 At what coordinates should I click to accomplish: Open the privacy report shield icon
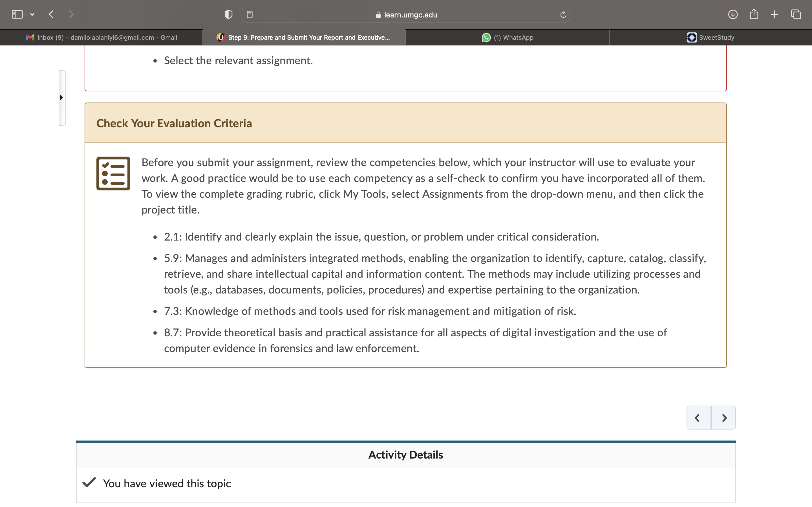point(228,14)
